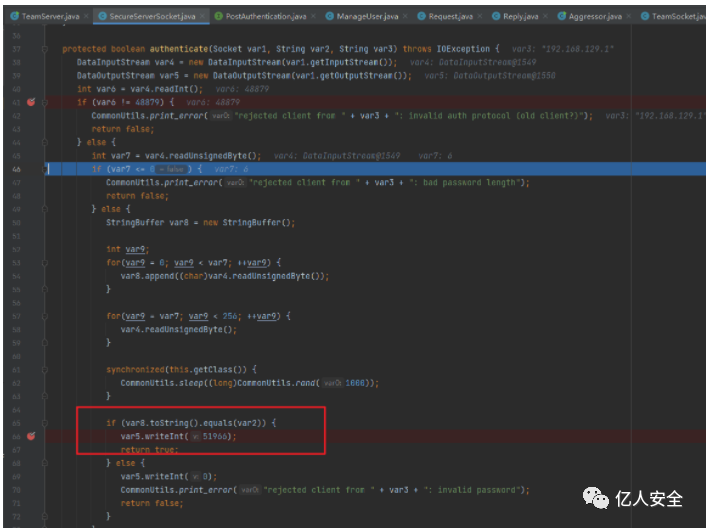
Task: Fold the else block at line 44
Action: click(45, 142)
